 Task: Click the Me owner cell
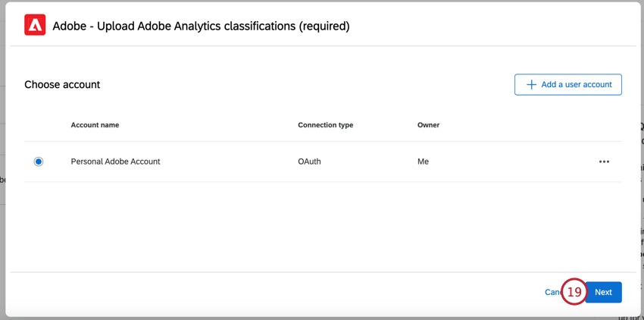pos(423,162)
